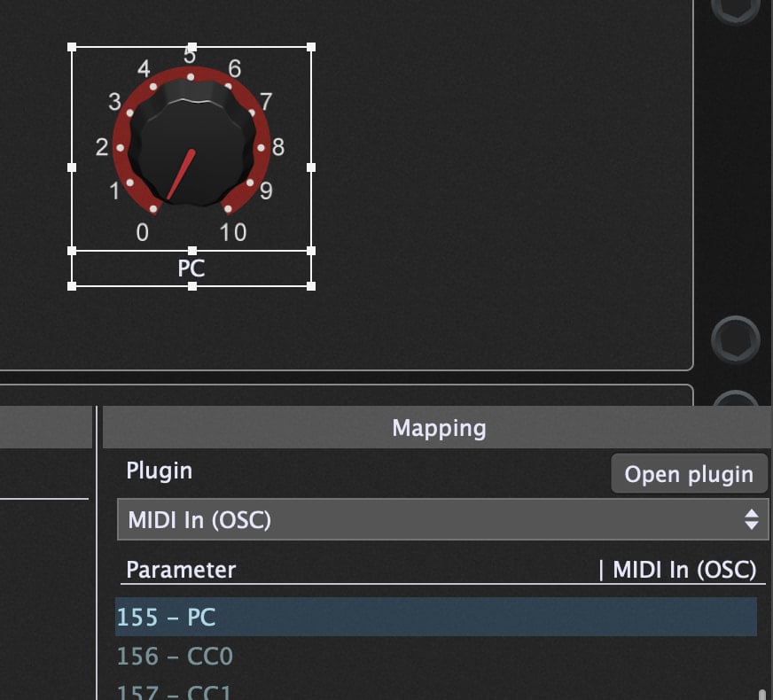Viewport: 773px width, 700px height.
Task: Click the Mapping panel header
Action: tap(438, 429)
